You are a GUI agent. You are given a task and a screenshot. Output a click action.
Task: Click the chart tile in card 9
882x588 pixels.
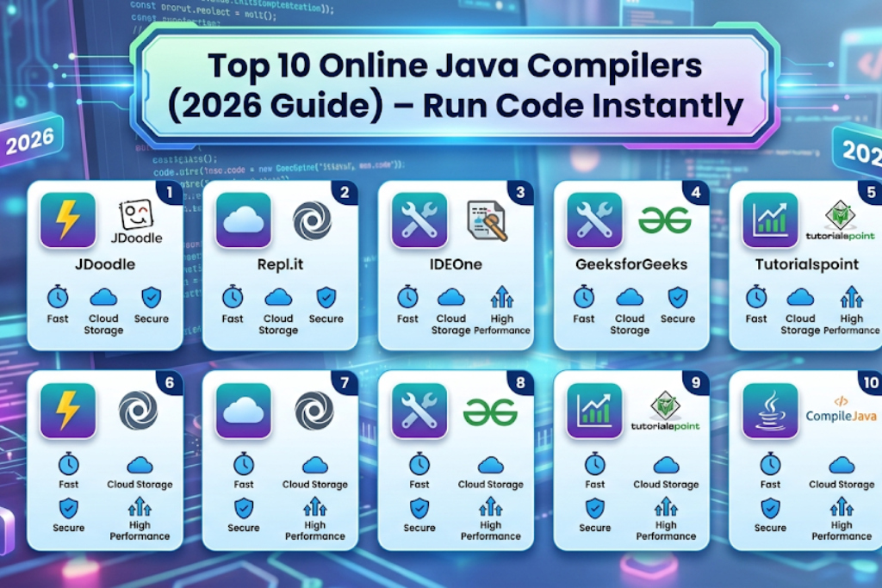coord(594,411)
